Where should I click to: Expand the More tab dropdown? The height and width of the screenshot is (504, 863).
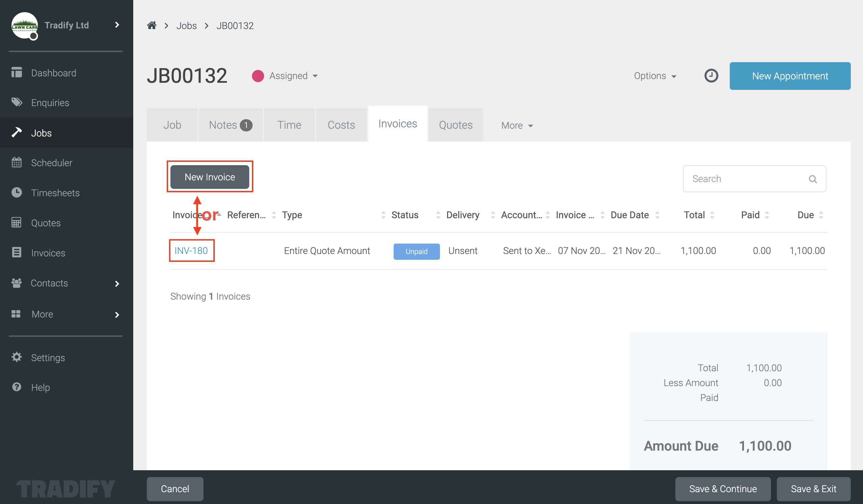[516, 125]
